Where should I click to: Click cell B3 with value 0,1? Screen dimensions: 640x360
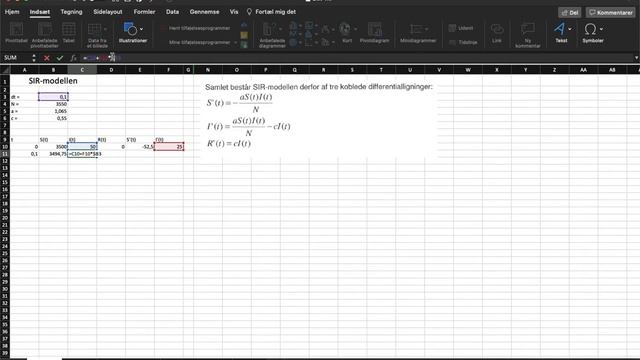click(53, 97)
